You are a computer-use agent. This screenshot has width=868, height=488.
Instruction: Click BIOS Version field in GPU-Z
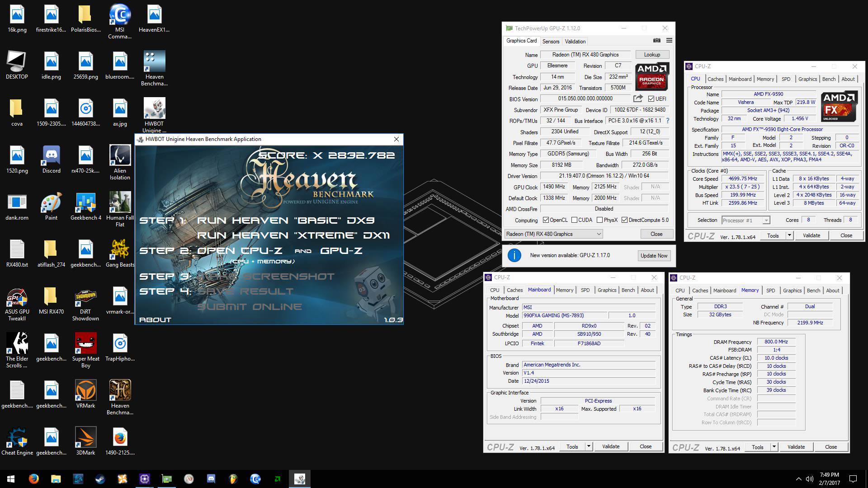(585, 99)
